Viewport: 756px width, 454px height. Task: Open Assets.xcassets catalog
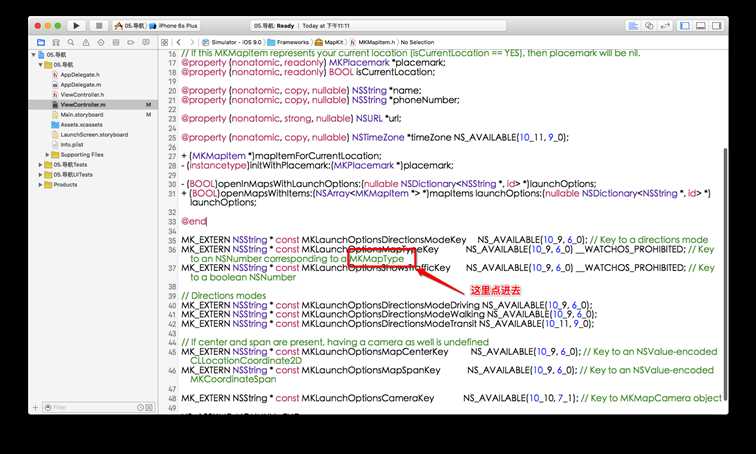(x=81, y=125)
